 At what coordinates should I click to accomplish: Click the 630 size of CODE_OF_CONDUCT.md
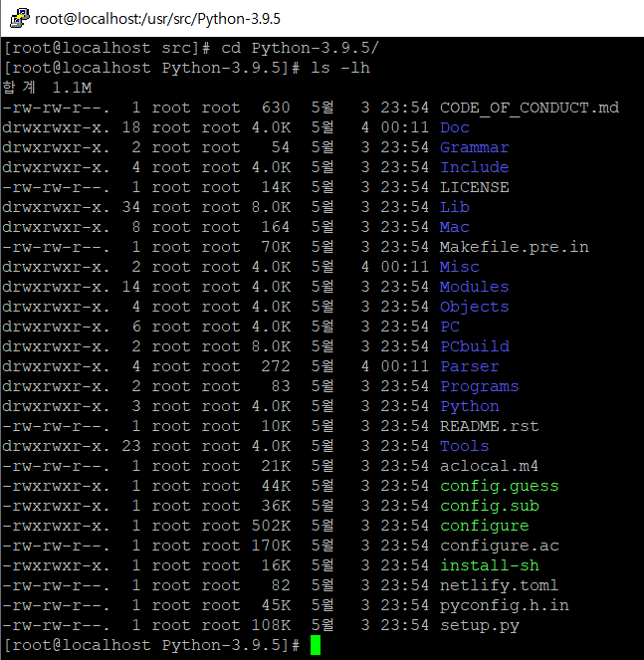coord(276,108)
